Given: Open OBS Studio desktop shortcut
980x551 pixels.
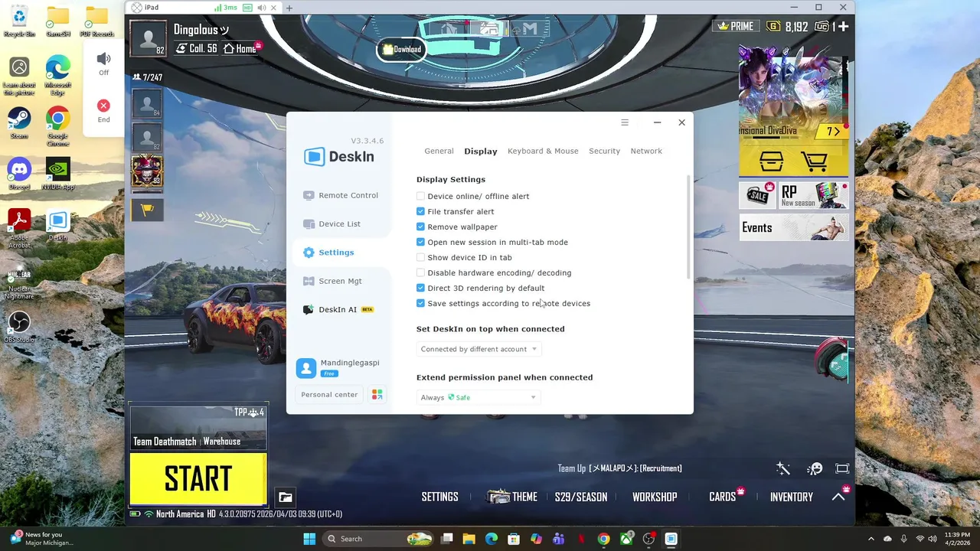Looking at the screenshot, I should point(19,327).
